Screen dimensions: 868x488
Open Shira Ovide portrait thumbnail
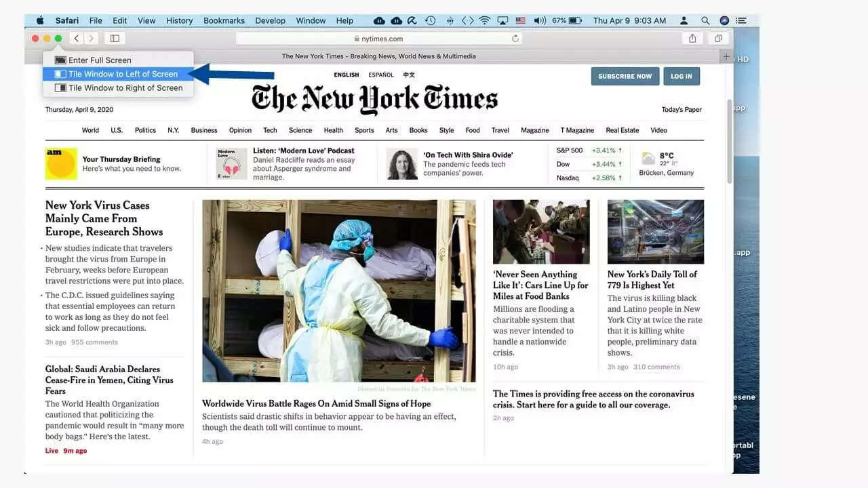click(x=402, y=164)
